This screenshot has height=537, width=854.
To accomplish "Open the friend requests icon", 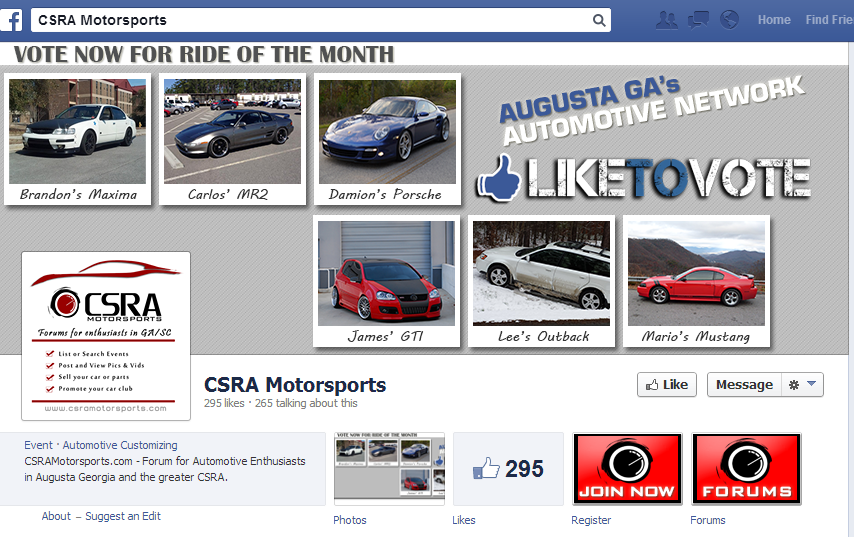I will pyautogui.click(x=667, y=20).
